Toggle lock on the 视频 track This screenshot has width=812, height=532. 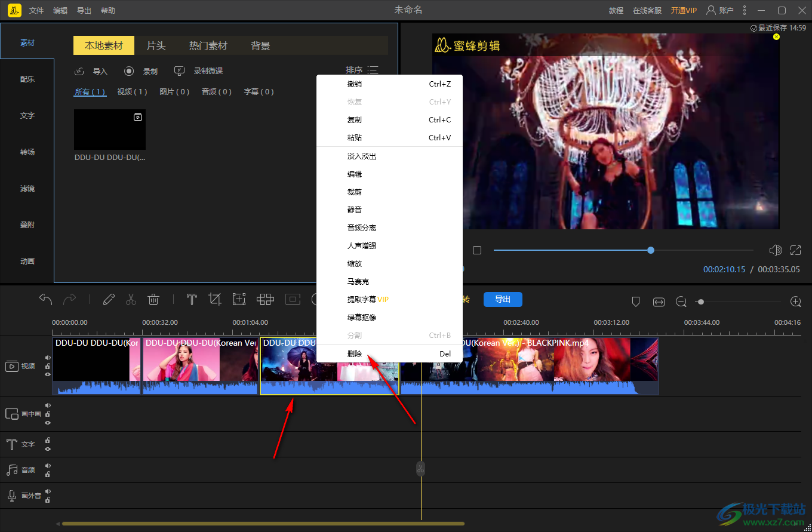click(48, 366)
